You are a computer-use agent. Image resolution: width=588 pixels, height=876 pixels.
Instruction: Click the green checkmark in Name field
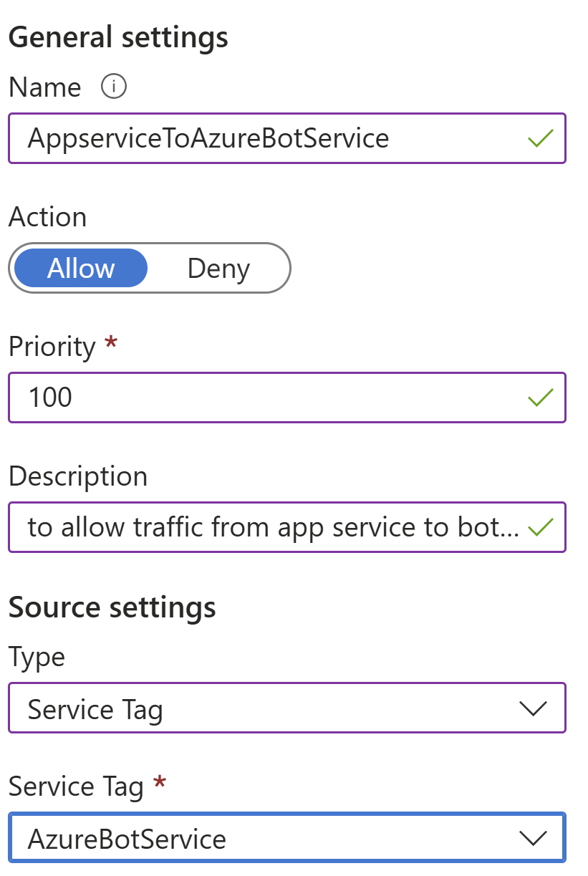click(540, 138)
